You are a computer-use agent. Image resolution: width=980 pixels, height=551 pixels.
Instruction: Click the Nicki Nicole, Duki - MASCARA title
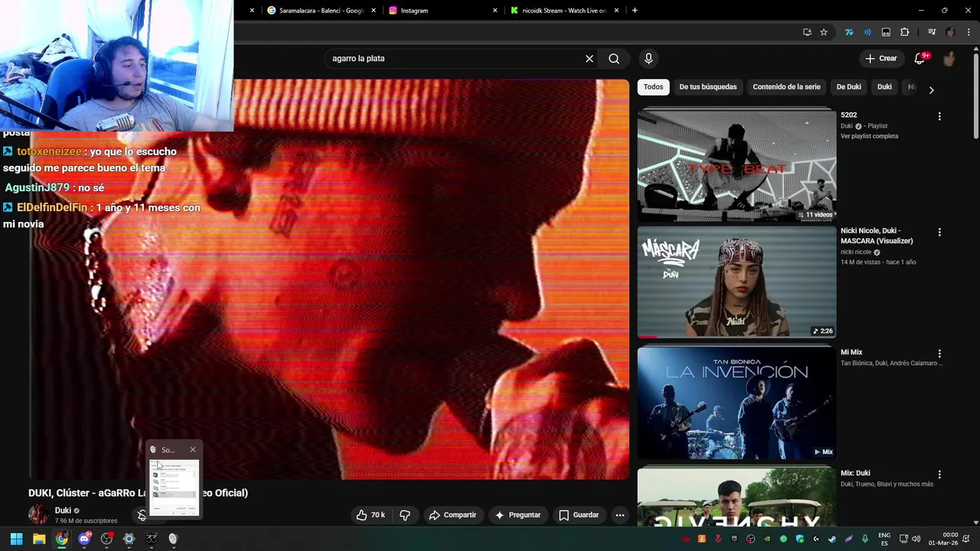[x=877, y=236]
